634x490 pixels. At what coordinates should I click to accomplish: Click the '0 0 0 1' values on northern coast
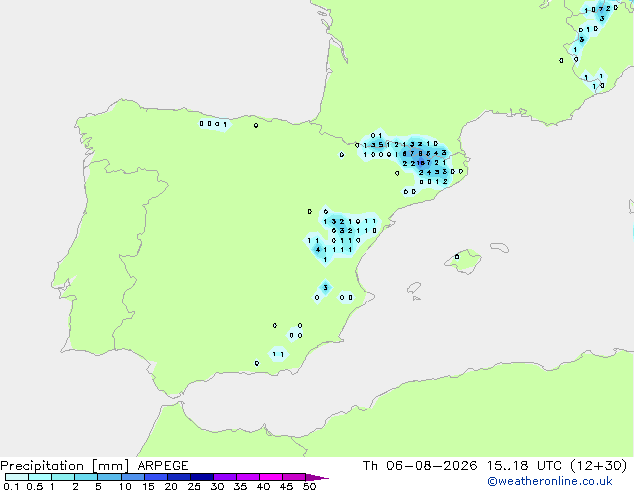[213, 124]
